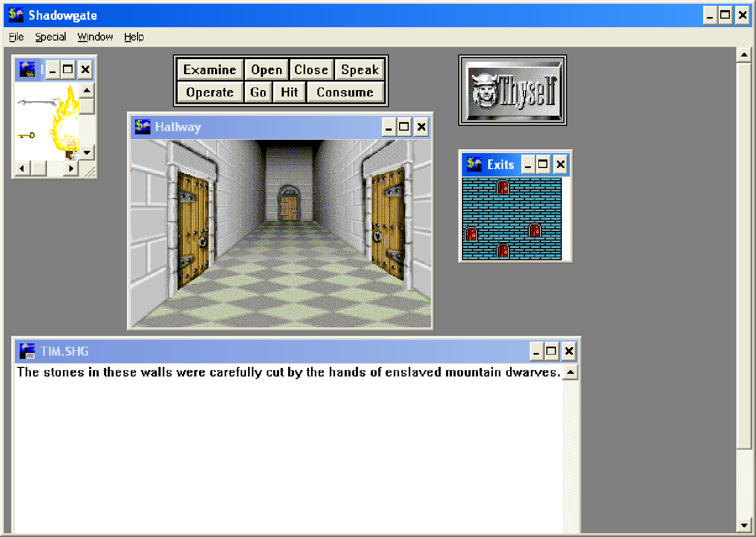
Task: Choose the leftmost door in Exits map
Action: point(471,234)
